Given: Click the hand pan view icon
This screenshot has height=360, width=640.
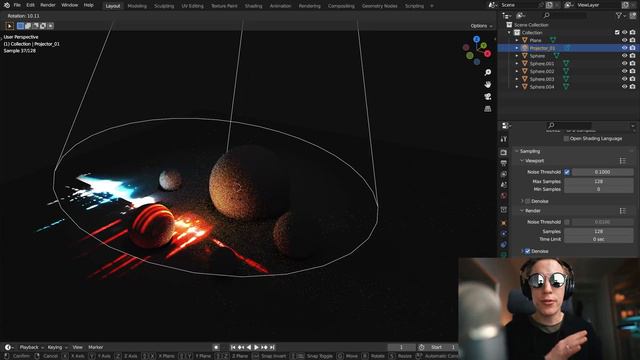Looking at the screenshot, I should click(488, 84).
